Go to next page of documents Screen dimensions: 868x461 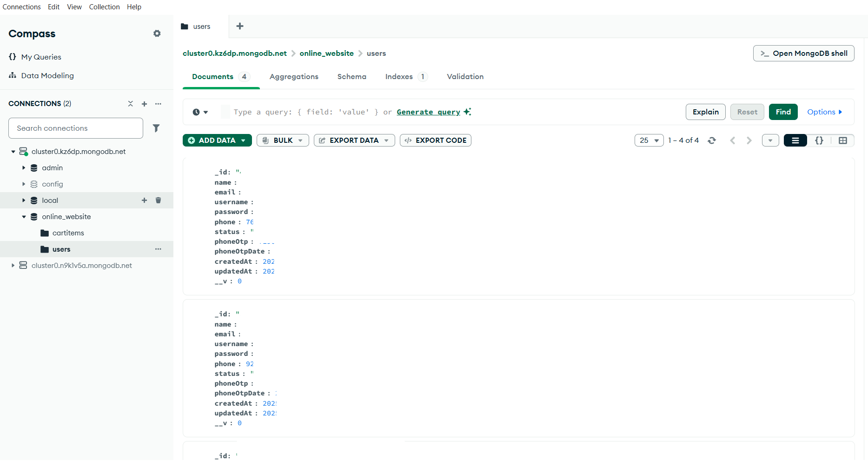[x=749, y=140]
